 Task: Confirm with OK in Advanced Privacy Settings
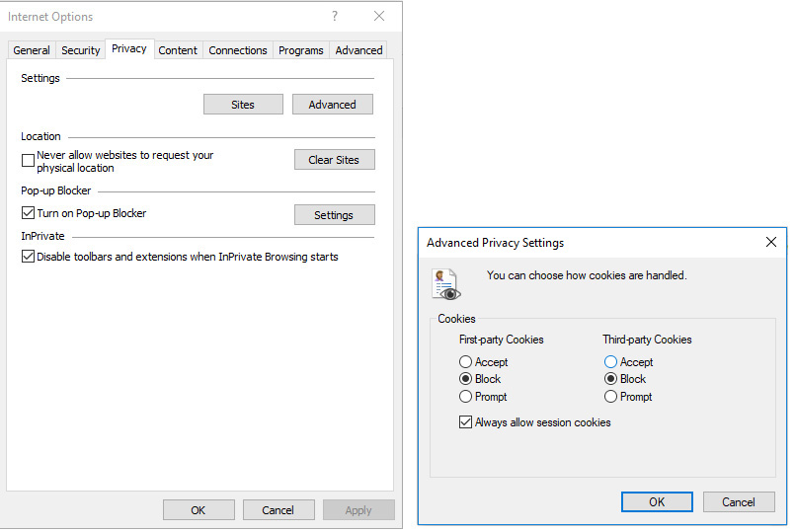pos(657,501)
